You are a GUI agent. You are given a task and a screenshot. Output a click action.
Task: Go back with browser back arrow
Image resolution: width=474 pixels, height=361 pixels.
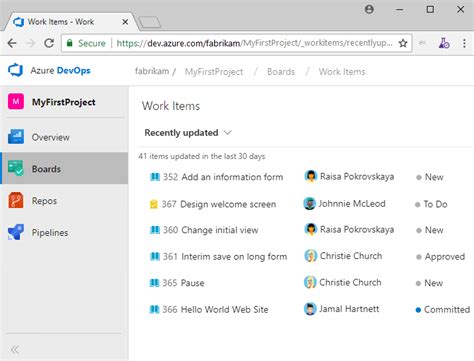point(12,43)
